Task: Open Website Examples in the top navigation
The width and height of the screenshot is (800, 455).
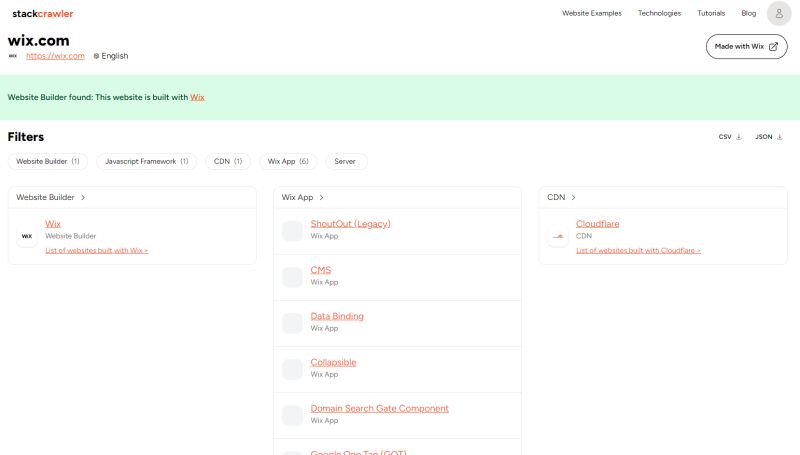Action: 592,13
